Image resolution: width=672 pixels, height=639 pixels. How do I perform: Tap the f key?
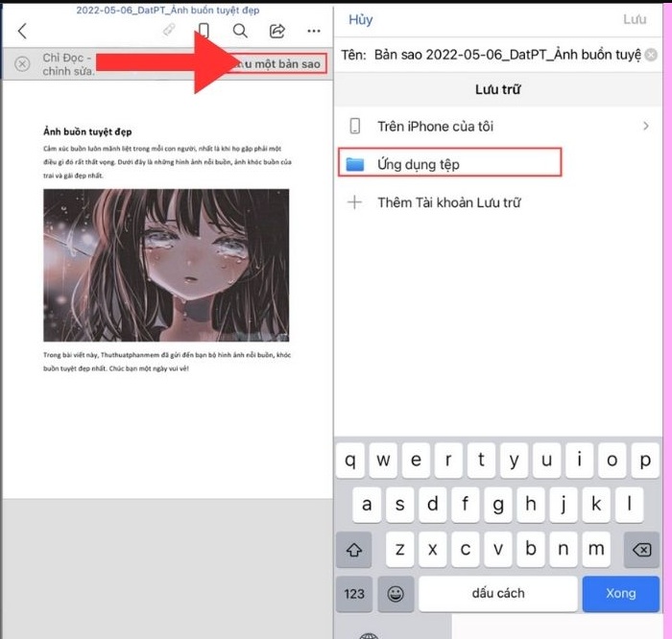[x=465, y=505]
